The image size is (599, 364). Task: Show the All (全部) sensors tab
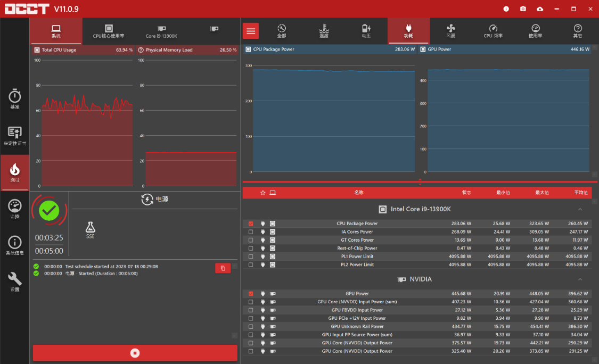click(282, 31)
